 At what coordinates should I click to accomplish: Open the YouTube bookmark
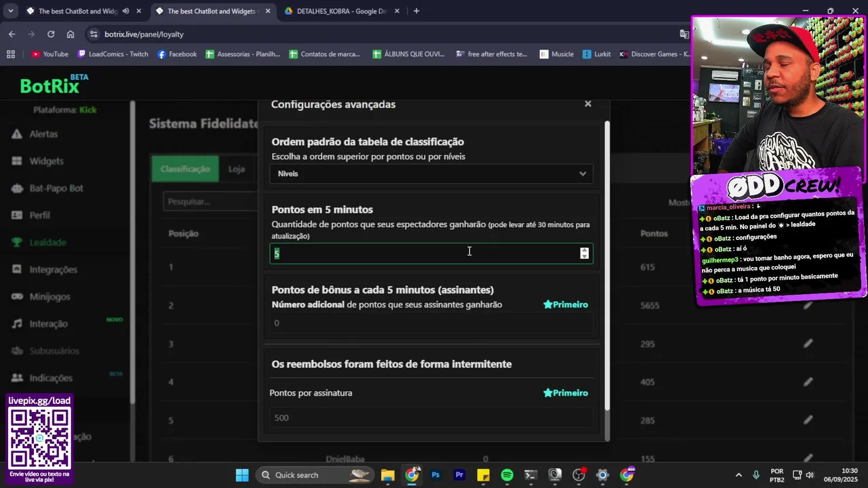pos(50,54)
